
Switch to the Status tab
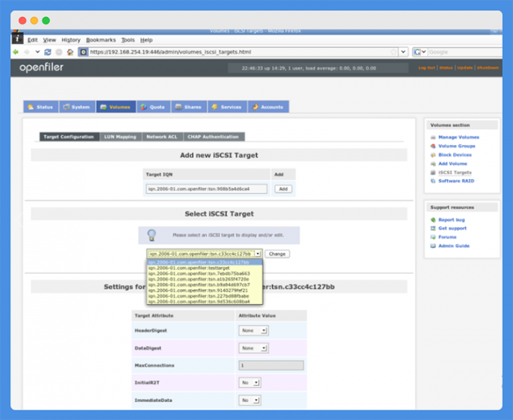[41, 107]
